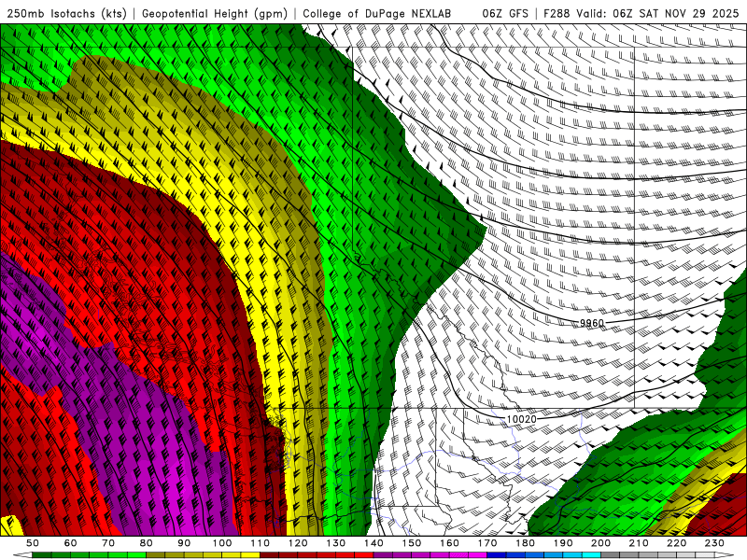
Task: Click legend value 130
Action: (x=335, y=543)
